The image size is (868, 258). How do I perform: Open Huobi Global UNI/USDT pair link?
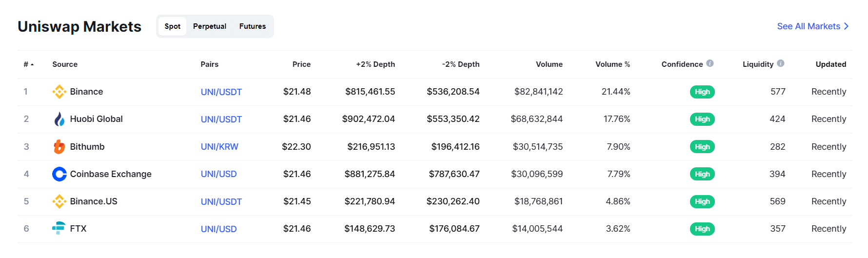(221, 119)
